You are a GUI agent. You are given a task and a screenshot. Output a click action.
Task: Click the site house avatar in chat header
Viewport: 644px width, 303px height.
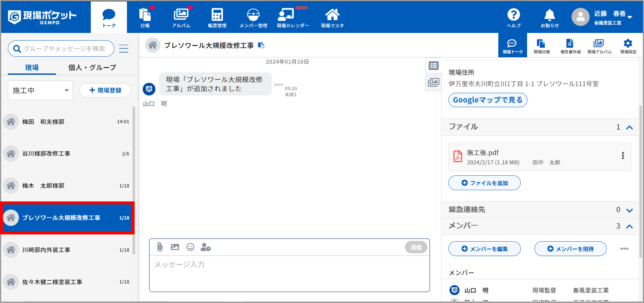click(152, 45)
